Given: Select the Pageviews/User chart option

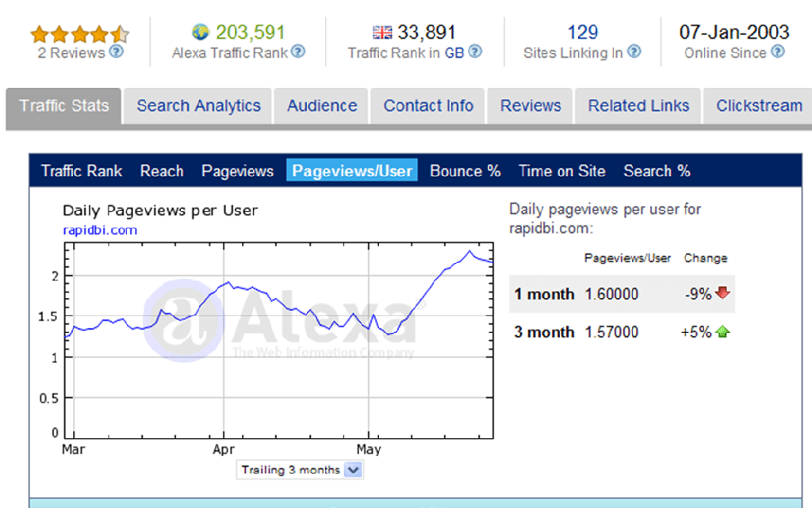Looking at the screenshot, I should coord(352,170).
